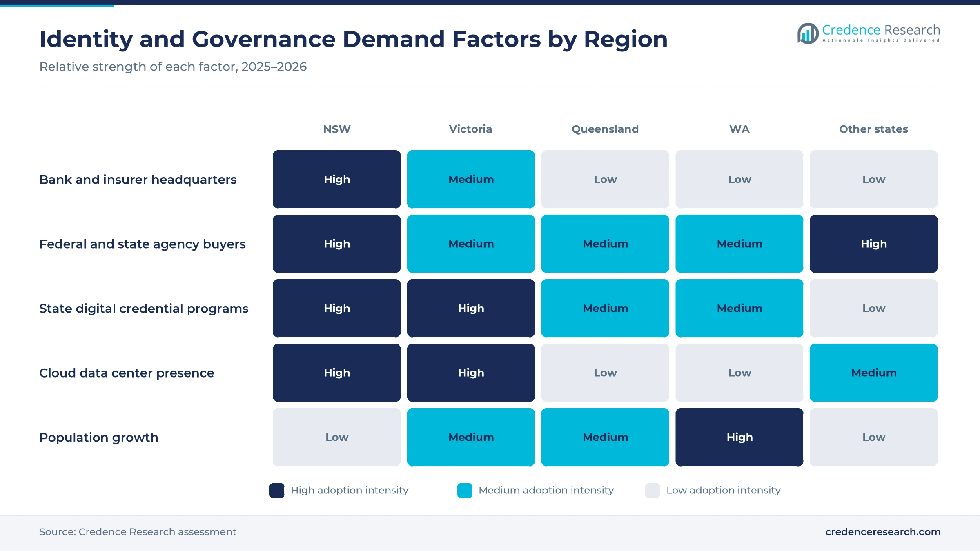Click WA cell for Cloud data center presence
This screenshot has height=551, width=980.
click(x=739, y=373)
